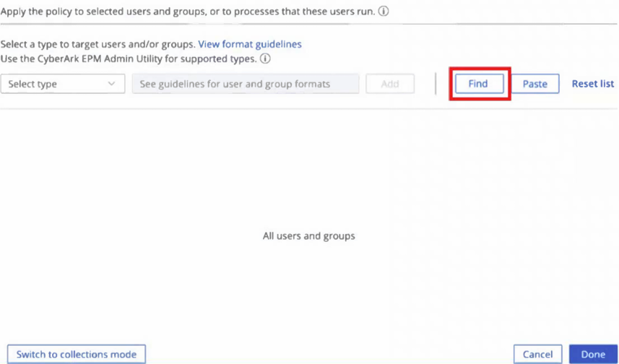Click the Paste button
Image resolution: width=619 pixels, height=364 pixels.
pyautogui.click(x=535, y=84)
